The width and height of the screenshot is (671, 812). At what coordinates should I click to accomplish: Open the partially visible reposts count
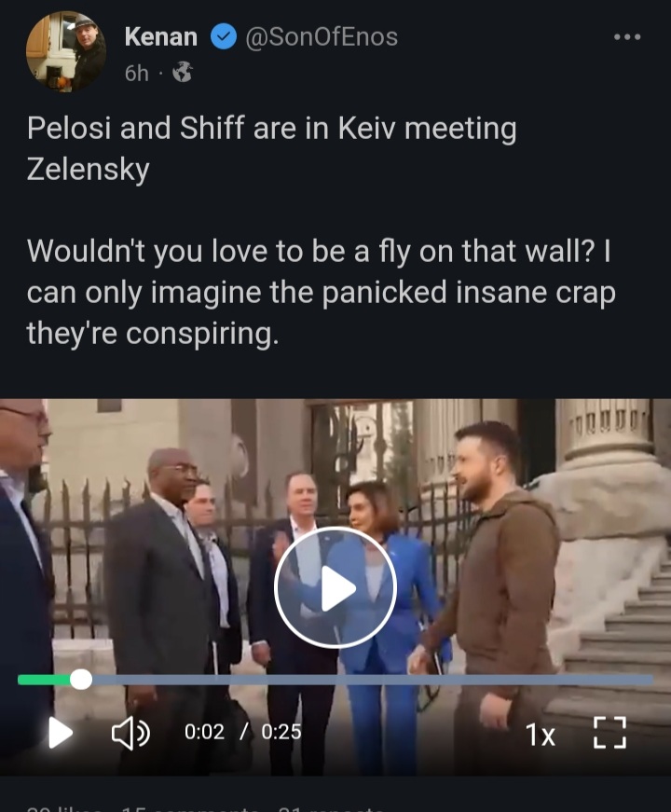pyautogui.click(x=332, y=808)
